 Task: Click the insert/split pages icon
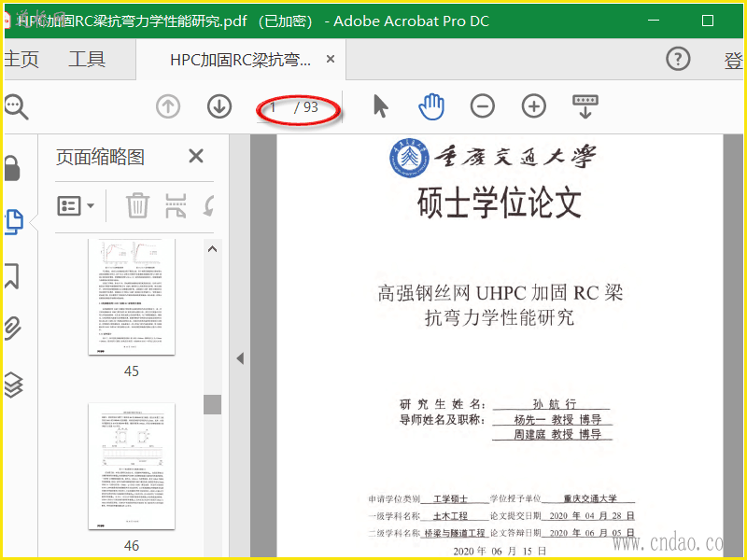click(176, 205)
